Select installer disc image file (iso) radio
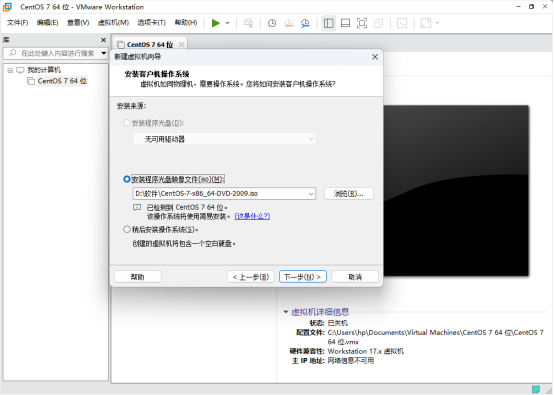The height and width of the screenshot is (395, 554). (126, 179)
